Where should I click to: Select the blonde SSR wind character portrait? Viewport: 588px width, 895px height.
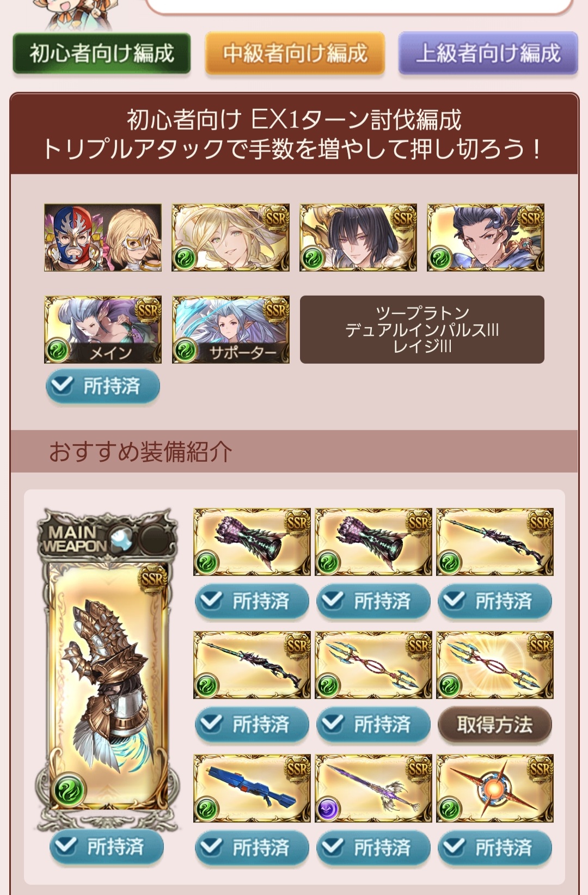click(230, 237)
